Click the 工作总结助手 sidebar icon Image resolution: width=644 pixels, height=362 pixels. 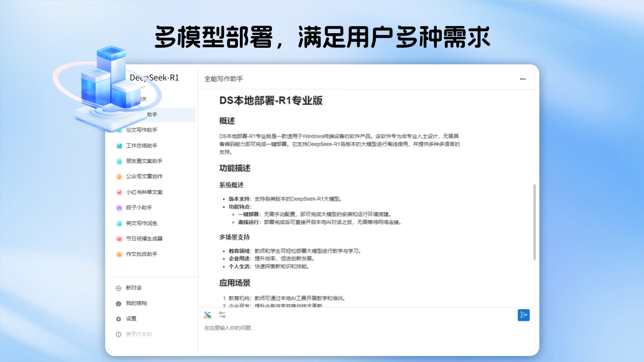click(119, 146)
